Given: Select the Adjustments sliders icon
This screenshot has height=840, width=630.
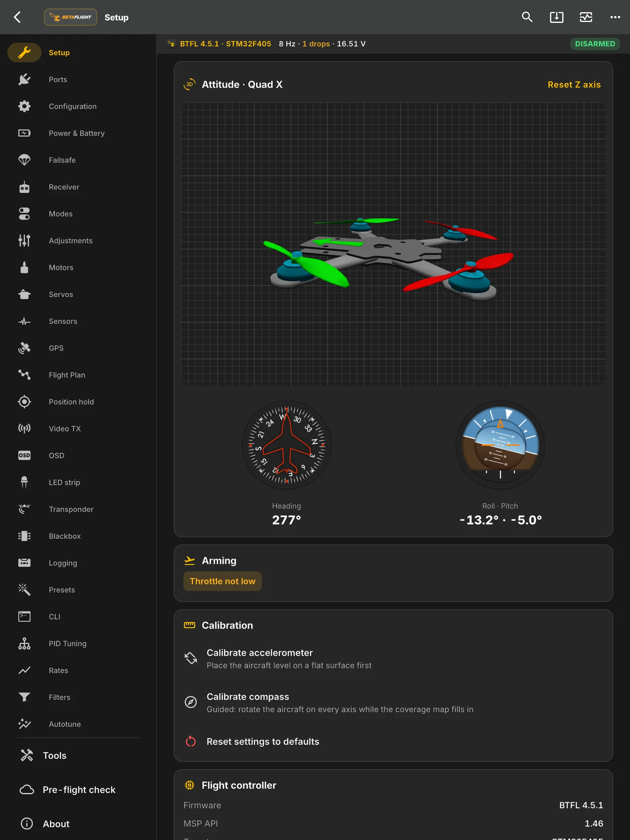Looking at the screenshot, I should click(24, 241).
